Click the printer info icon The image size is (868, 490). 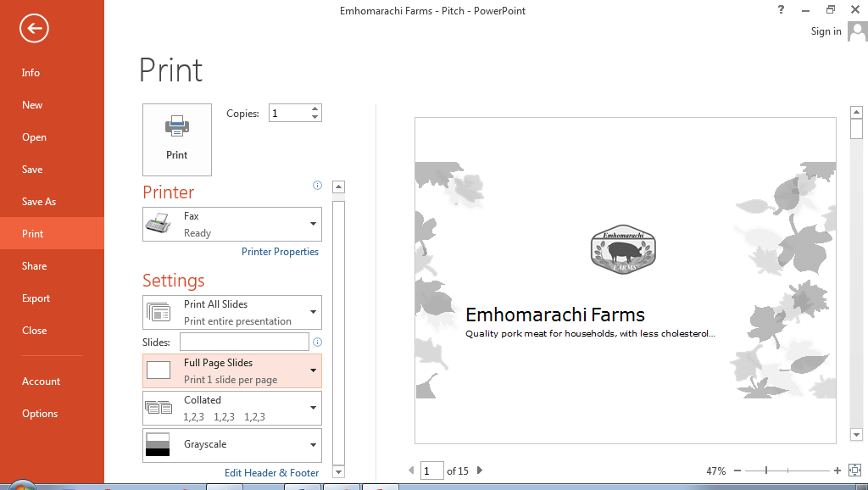tap(317, 185)
